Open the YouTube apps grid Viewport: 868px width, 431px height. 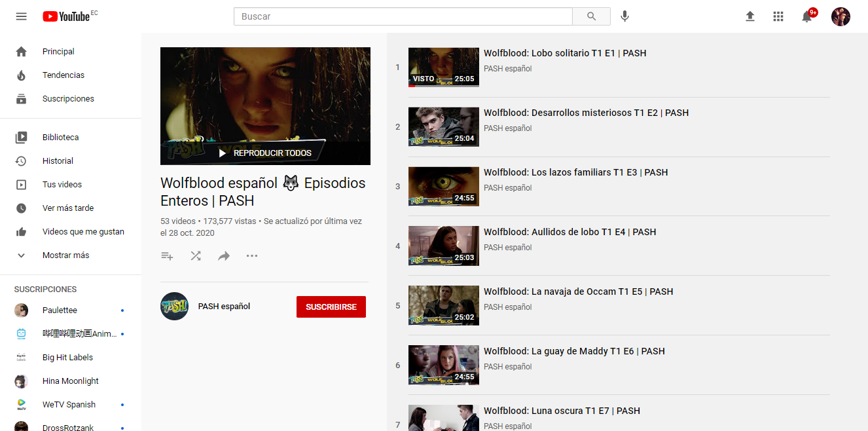coord(778,16)
